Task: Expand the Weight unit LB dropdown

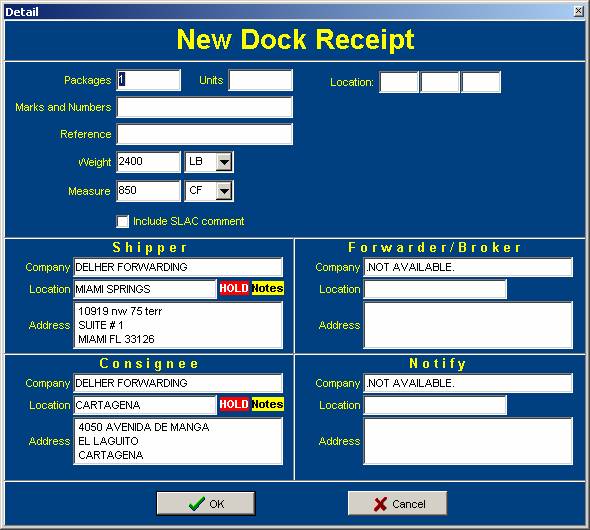Action: pyautogui.click(x=224, y=162)
